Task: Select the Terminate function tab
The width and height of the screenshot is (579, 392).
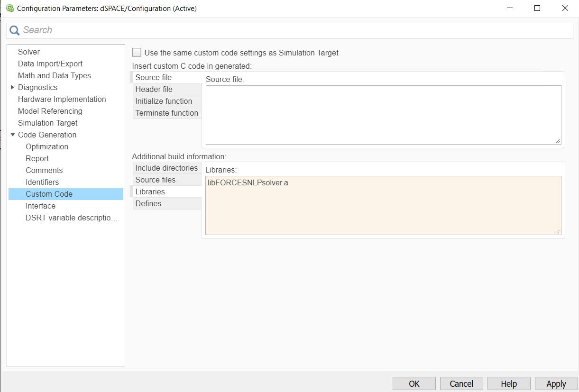Action: tap(166, 113)
